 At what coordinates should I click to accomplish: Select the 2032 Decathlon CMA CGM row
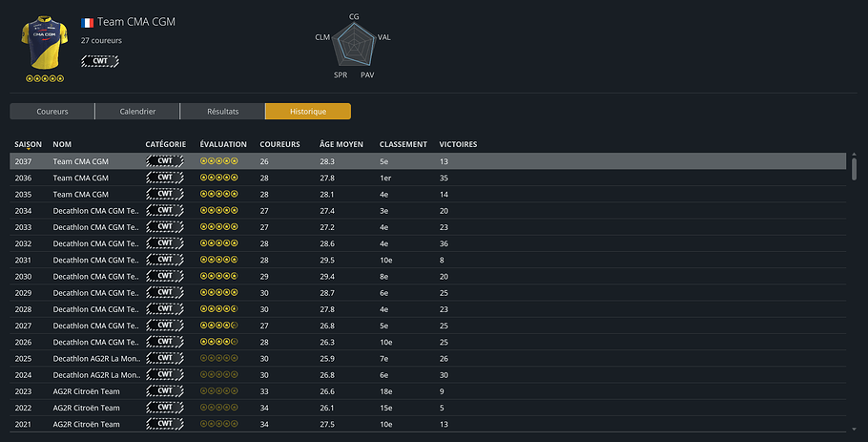click(x=428, y=243)
